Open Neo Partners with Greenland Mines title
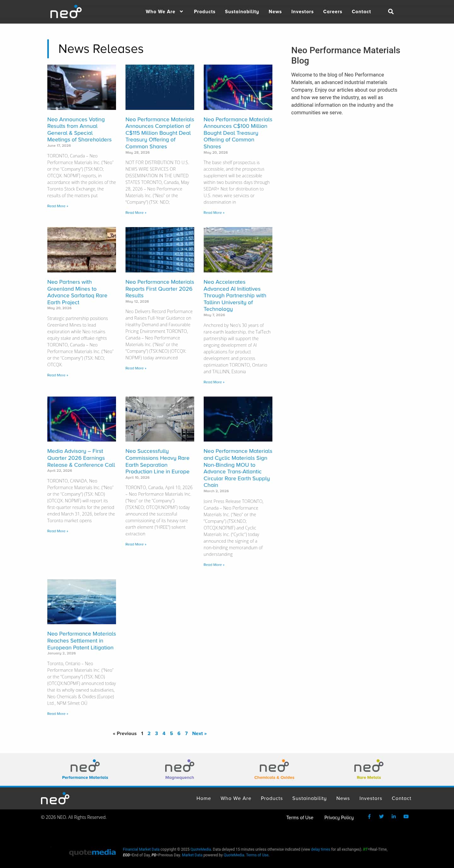 [77, 292]
